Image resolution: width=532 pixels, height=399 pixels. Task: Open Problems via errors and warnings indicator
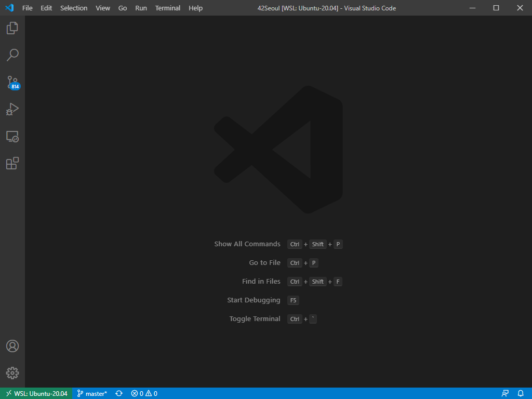pos(144,394)
